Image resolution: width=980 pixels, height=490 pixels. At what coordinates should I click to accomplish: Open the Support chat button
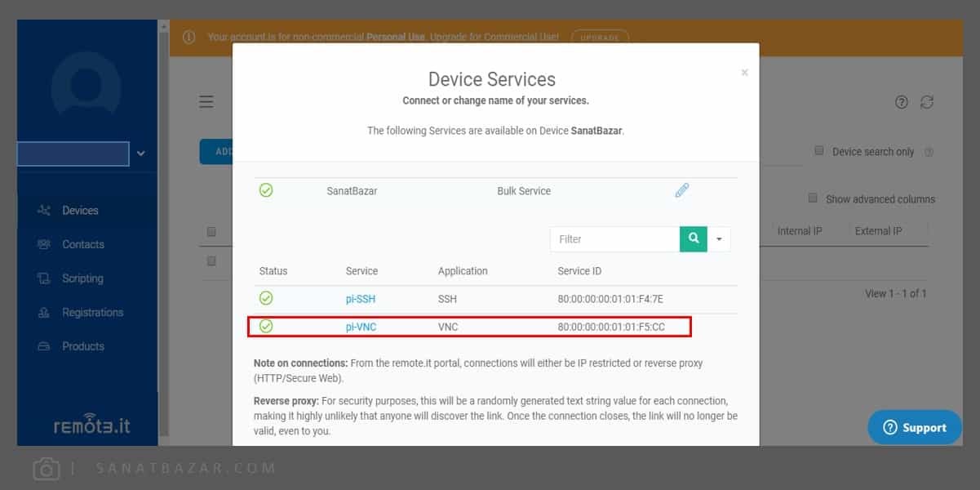915,427
